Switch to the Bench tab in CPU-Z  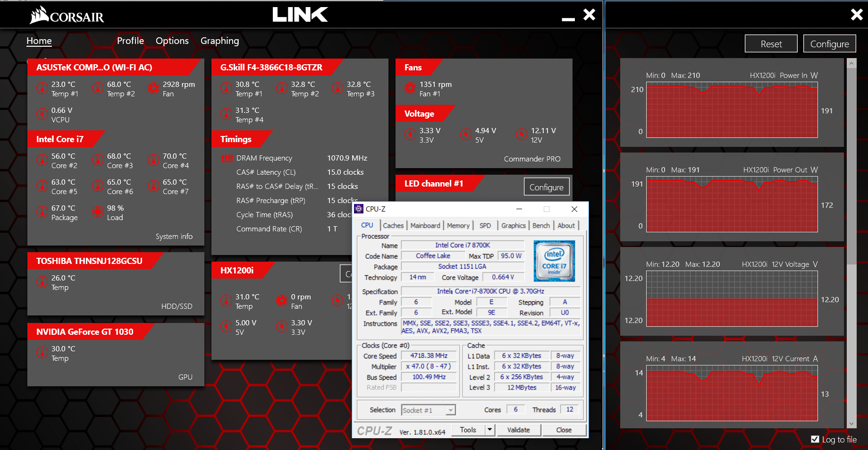click(541, 226)
